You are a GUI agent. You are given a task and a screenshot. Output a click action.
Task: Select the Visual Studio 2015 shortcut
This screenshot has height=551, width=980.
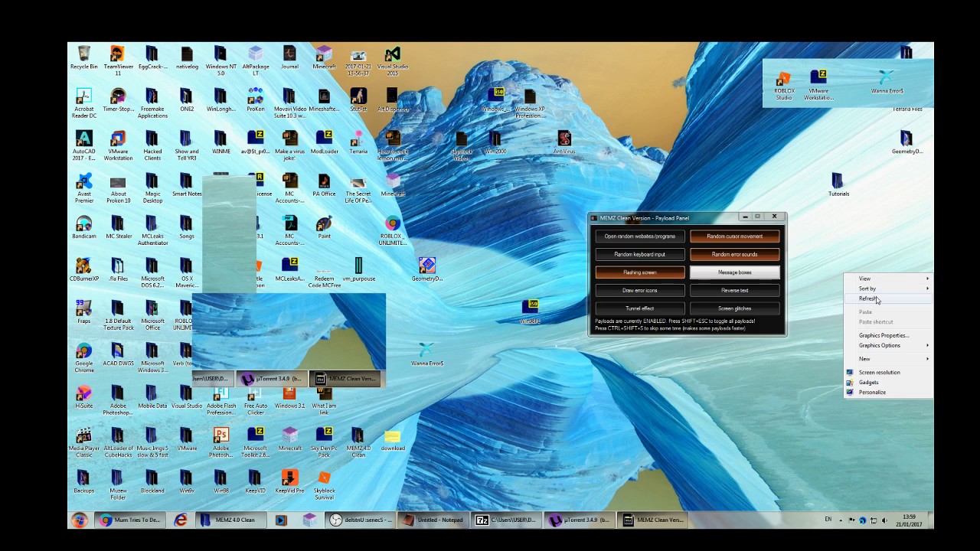(x=393, y=60)
